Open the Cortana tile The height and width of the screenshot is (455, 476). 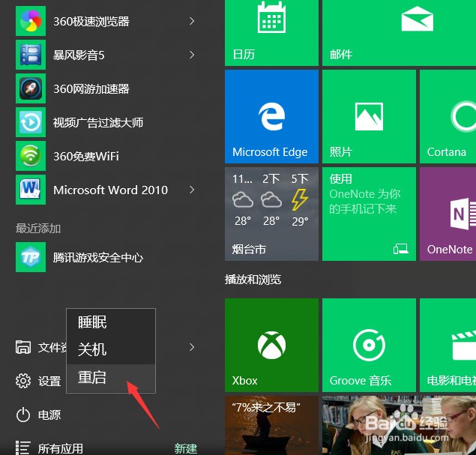[448, 116]
